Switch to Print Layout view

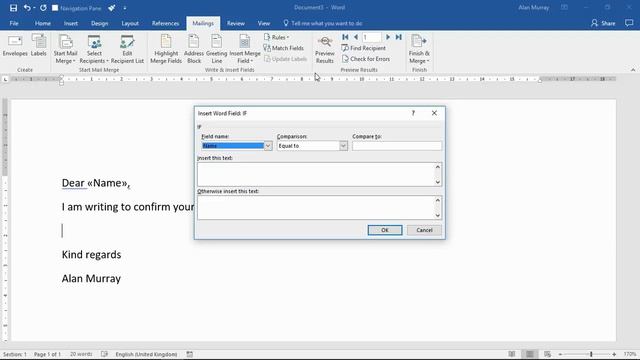pos(529,354)
